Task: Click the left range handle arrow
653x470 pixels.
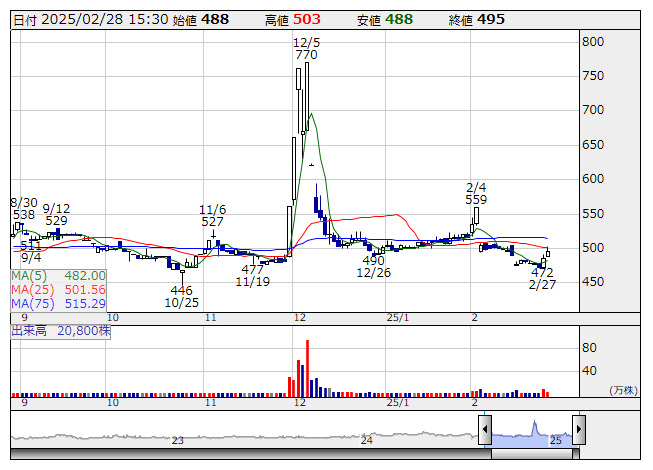Action: pyautogui.click(x=485, y=431)
